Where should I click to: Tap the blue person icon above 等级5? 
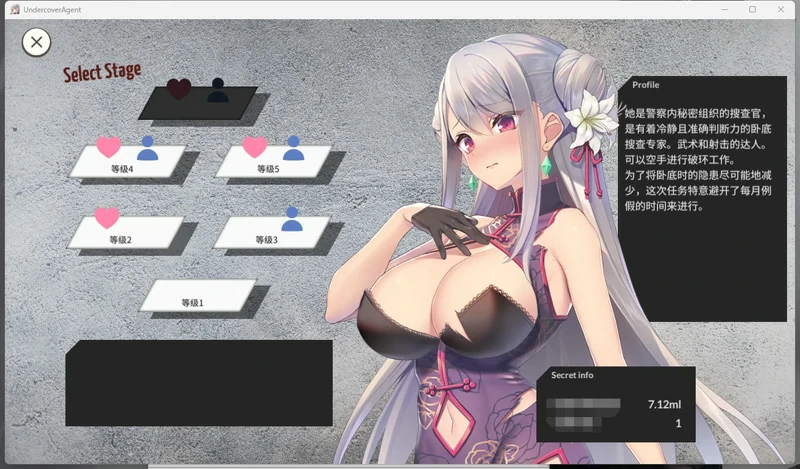[x=293, y=148]
